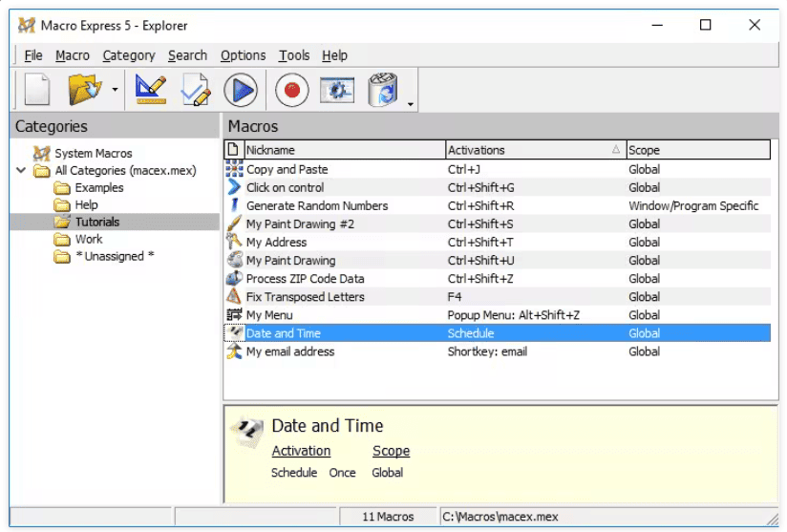Select the My Address macro name
The height and width of the screenshot is (532, 787).
tap(277, 243)
